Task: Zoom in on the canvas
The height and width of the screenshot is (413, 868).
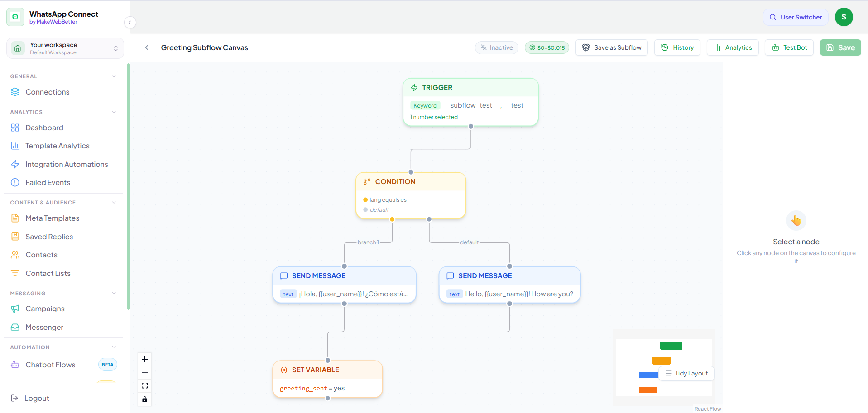Action: [144, 360]
